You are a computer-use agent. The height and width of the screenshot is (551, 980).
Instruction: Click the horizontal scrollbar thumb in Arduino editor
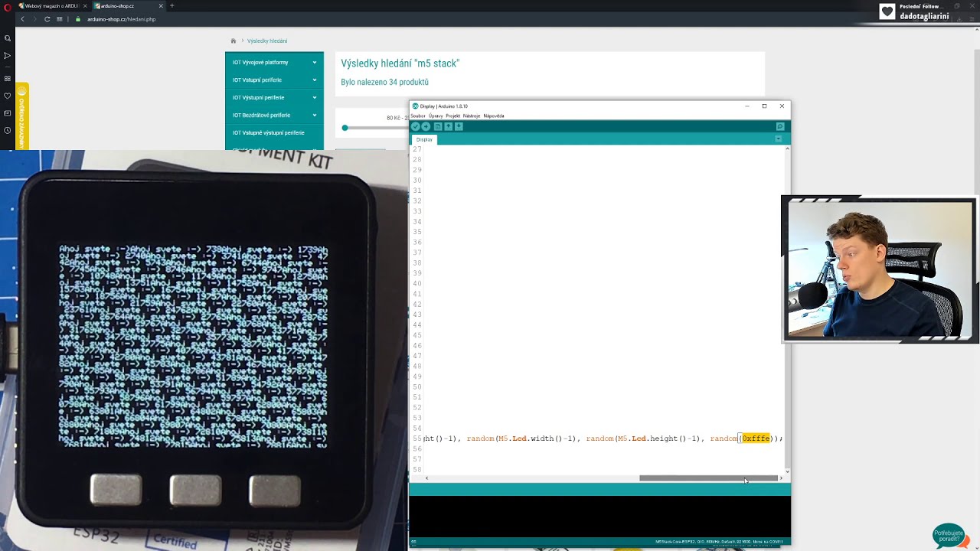point(708,478)
